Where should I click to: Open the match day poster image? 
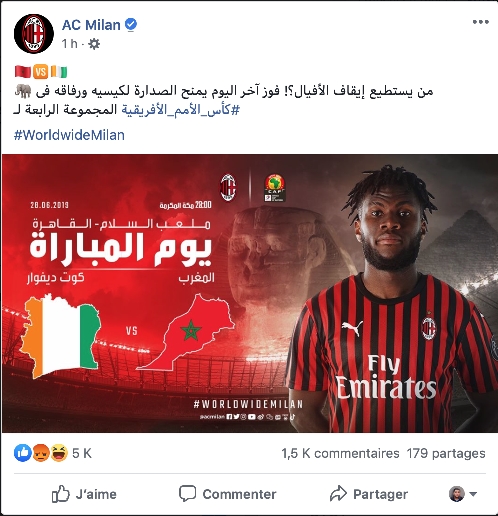point(250,293)
